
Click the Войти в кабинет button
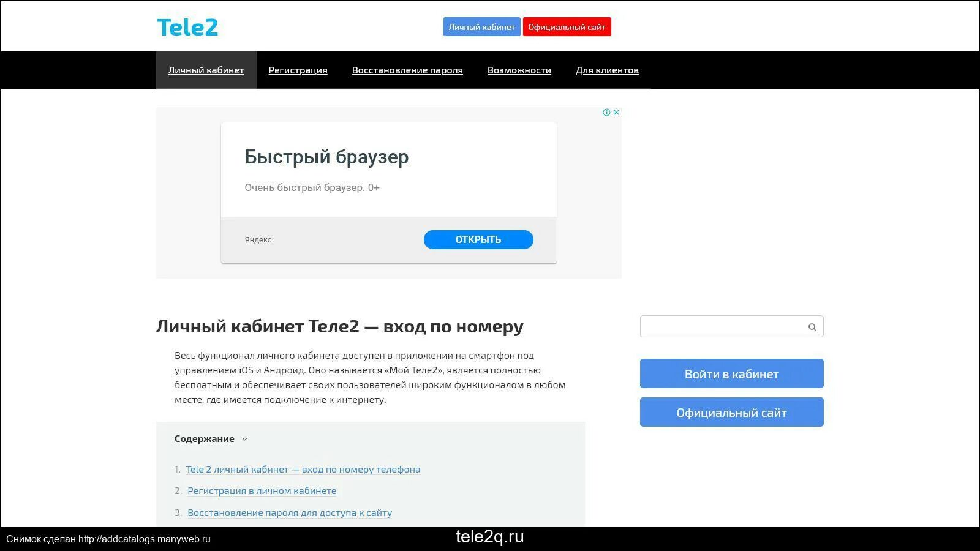[x=731, y=373]
